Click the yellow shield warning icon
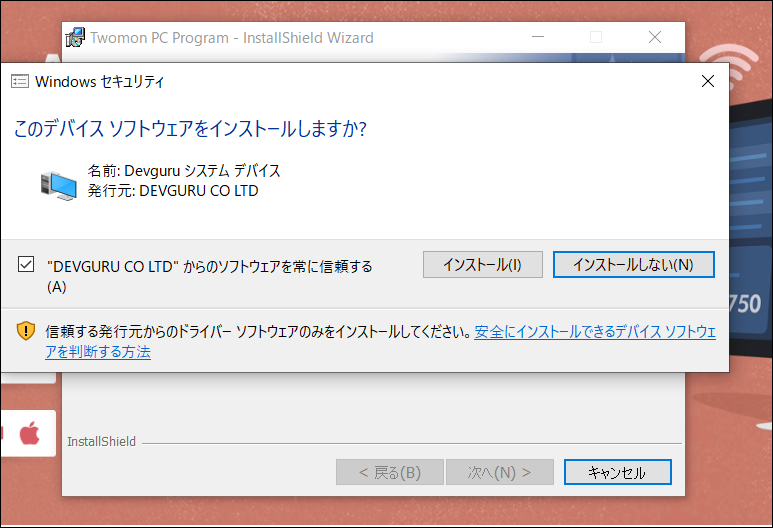Viewport: 773px width, 528px height. (x=26, y=331)
